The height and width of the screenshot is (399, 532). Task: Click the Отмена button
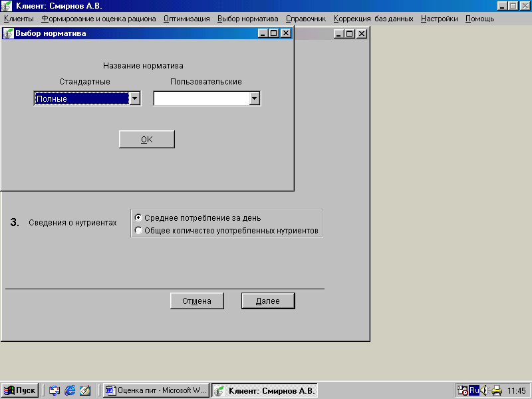tap(197, 301)
